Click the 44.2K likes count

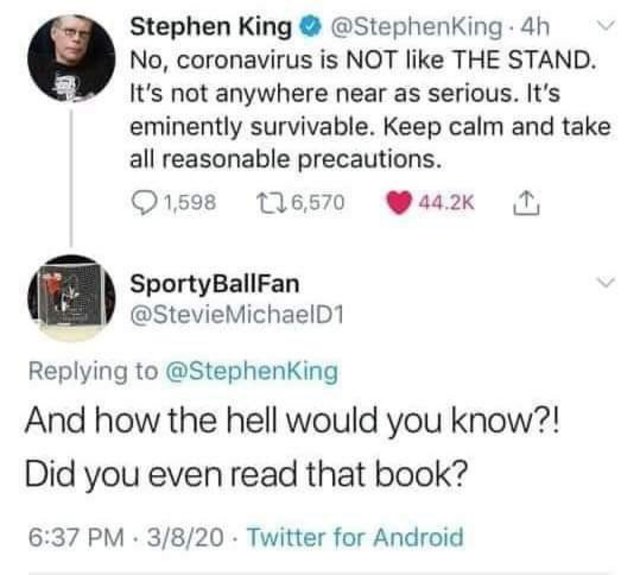point(447,203)
